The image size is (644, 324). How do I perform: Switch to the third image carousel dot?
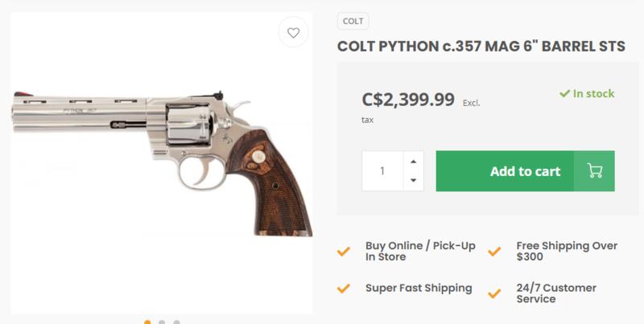[176, 322]
